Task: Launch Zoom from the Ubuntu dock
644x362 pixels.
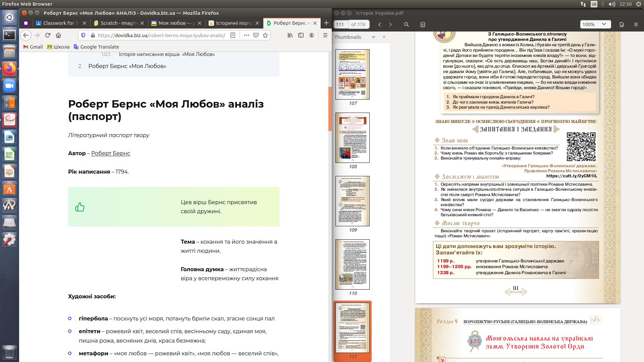Action: point(9,86)
